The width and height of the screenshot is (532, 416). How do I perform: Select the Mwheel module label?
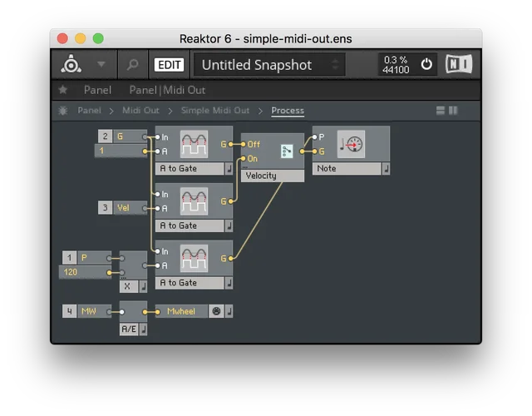[x=181, y=311]
